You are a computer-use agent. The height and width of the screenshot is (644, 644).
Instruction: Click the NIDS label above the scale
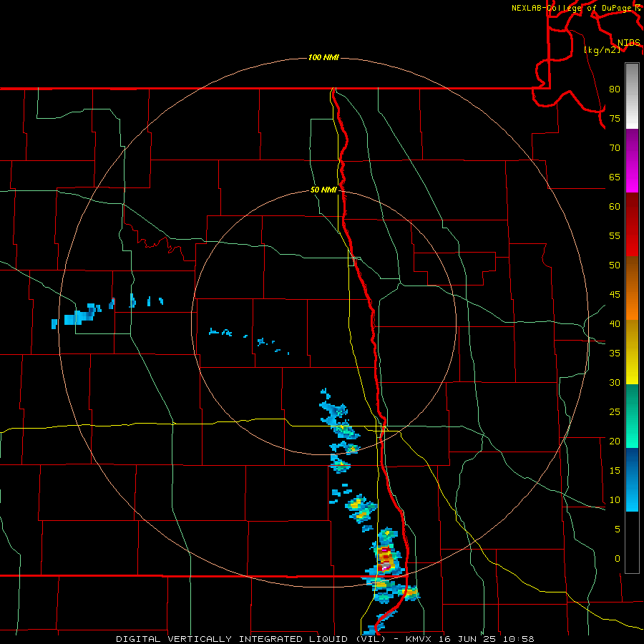[x=628, y=43]
